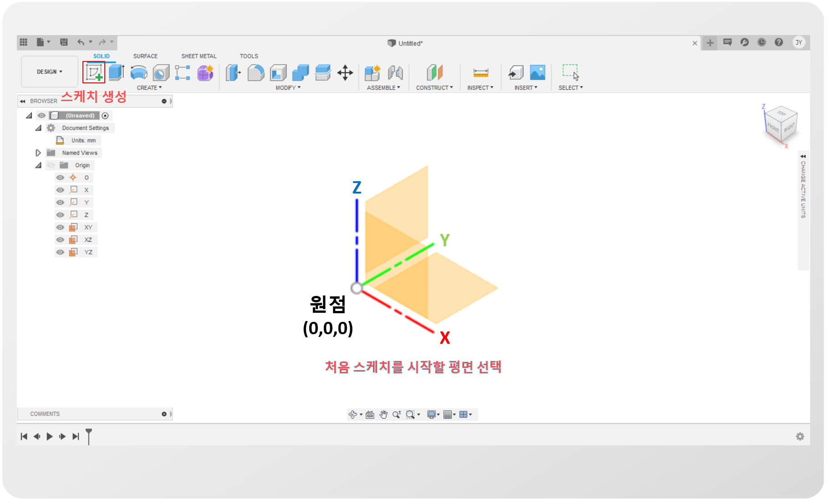Expand the Named Views folder

[x=38, y=153]
